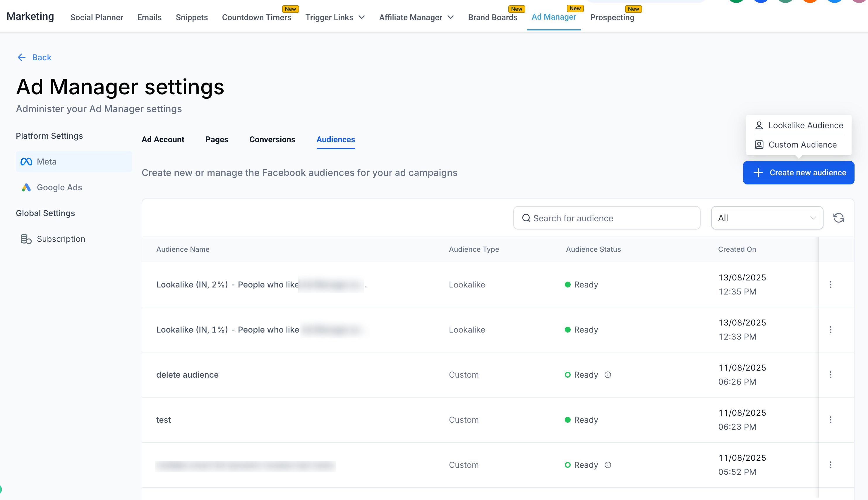Screen dimensions: 868x500
Task: Select Google Ads platform settings
Action: 59,187
